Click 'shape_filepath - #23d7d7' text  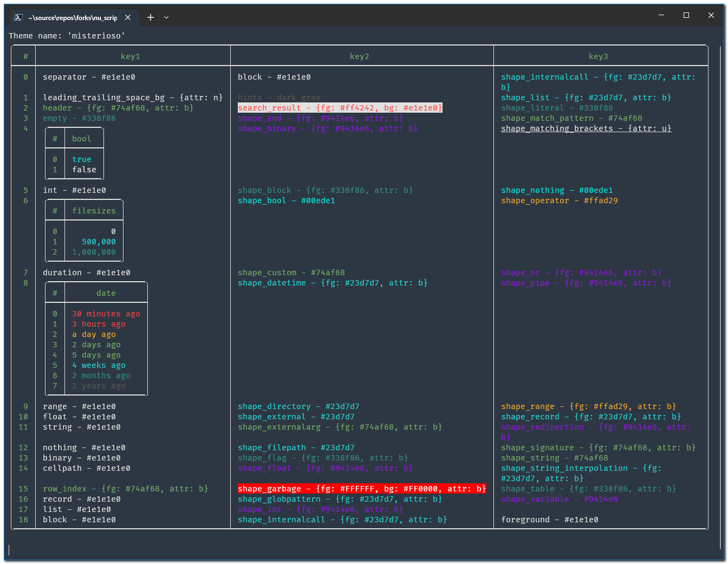[296, 448]
